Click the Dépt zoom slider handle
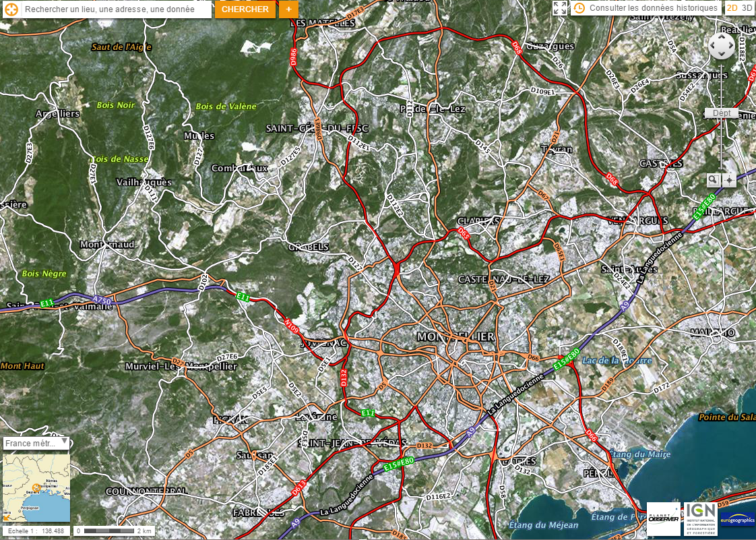 click(x=721, y=113)
